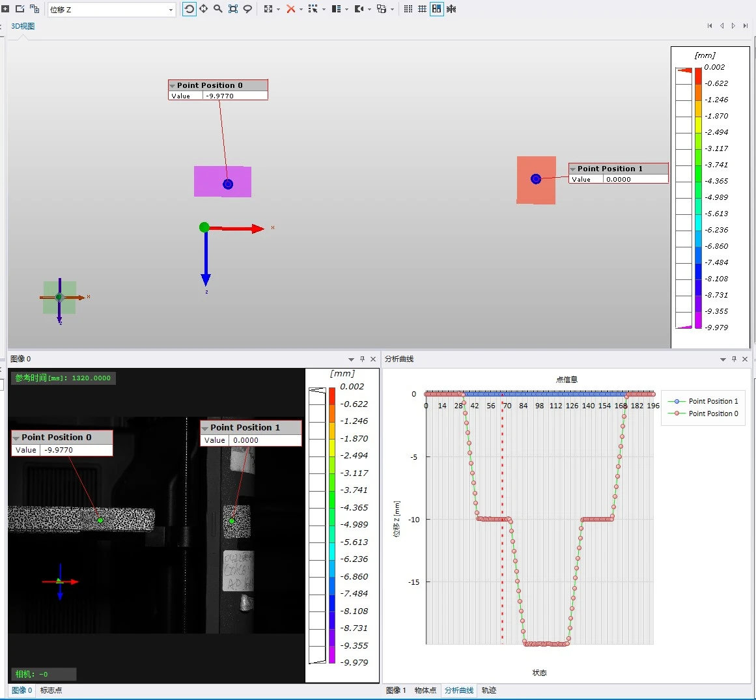Open the 轨迹 tab
The width and height of the screenshot is (756, 700).
pyautogui.click(x=488, y=690)
